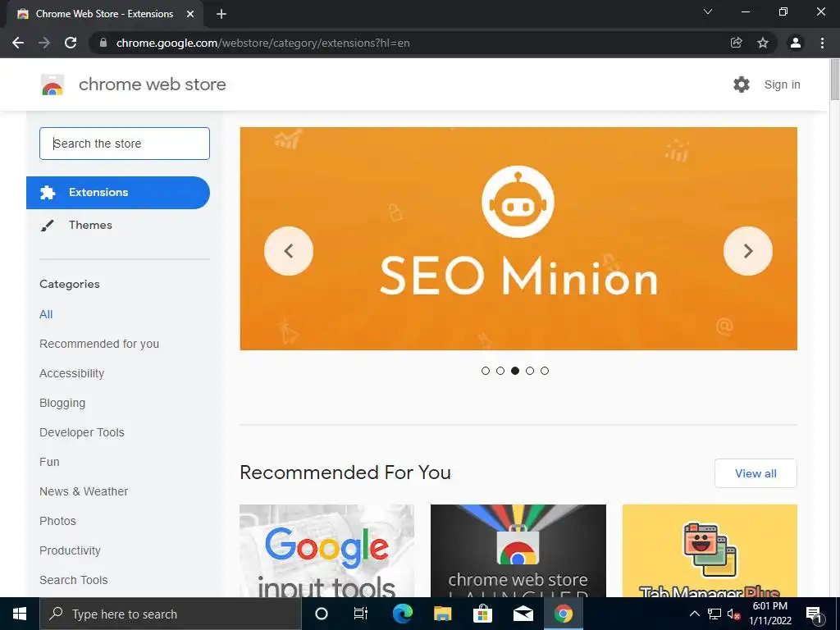Image resolution: width=840 pixels, height=630 pixels.
Task: View all recommended extensions
Action: [x=756, y=473]
